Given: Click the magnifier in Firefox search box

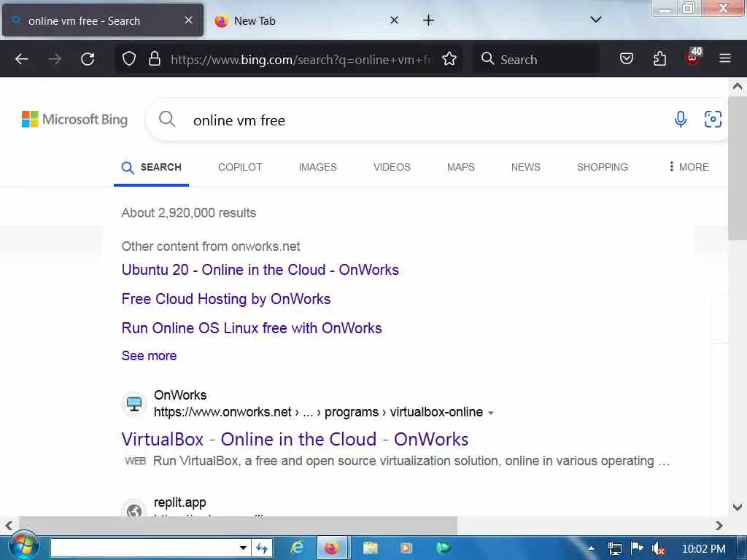Looking at the screenshot, I should coord(487,58).
